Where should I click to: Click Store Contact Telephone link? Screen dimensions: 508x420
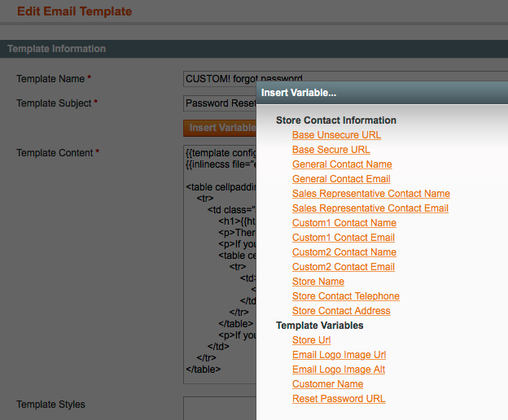[346, 296]
